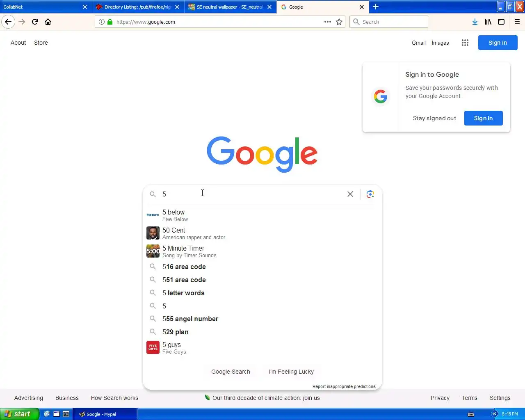Image resolution: width=525 pixels, height=420 pixels.
Task: Click the Google - Mypal taskbar button
Action: (105, 414)
